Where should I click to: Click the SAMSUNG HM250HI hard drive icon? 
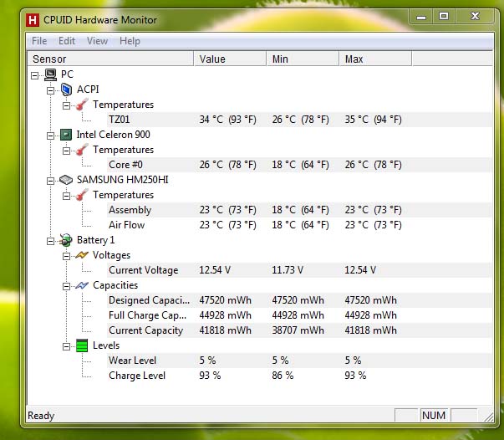[66, 180]
